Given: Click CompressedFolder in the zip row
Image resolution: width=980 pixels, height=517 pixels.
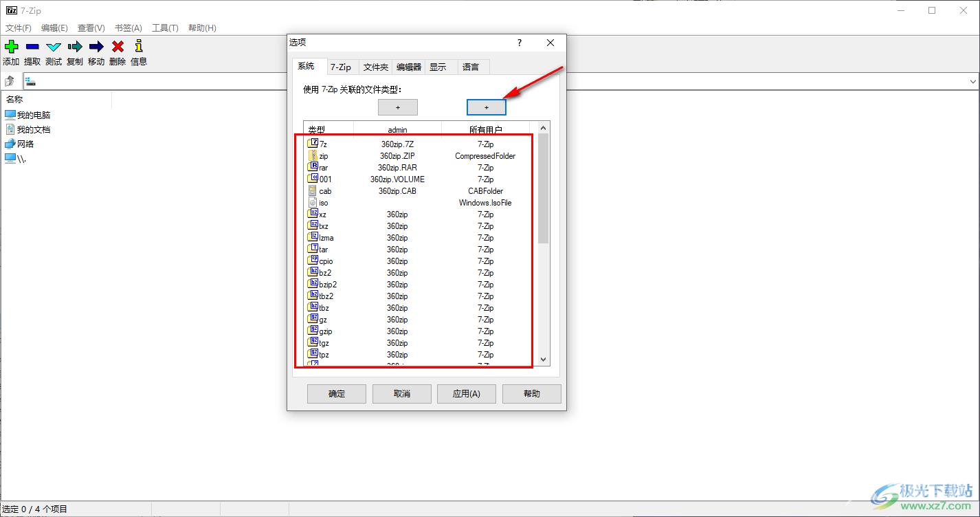Looking at the screenshot, I should (x=485, y=156).
